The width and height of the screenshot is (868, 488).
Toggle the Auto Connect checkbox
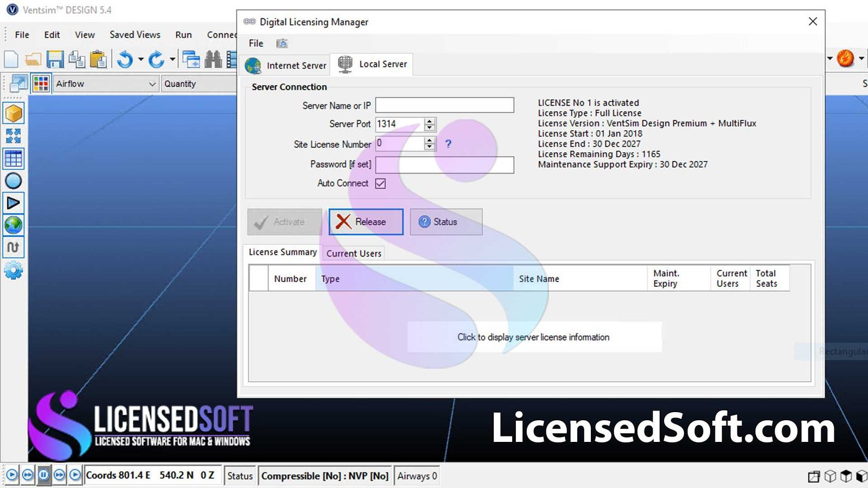[380, 183]
